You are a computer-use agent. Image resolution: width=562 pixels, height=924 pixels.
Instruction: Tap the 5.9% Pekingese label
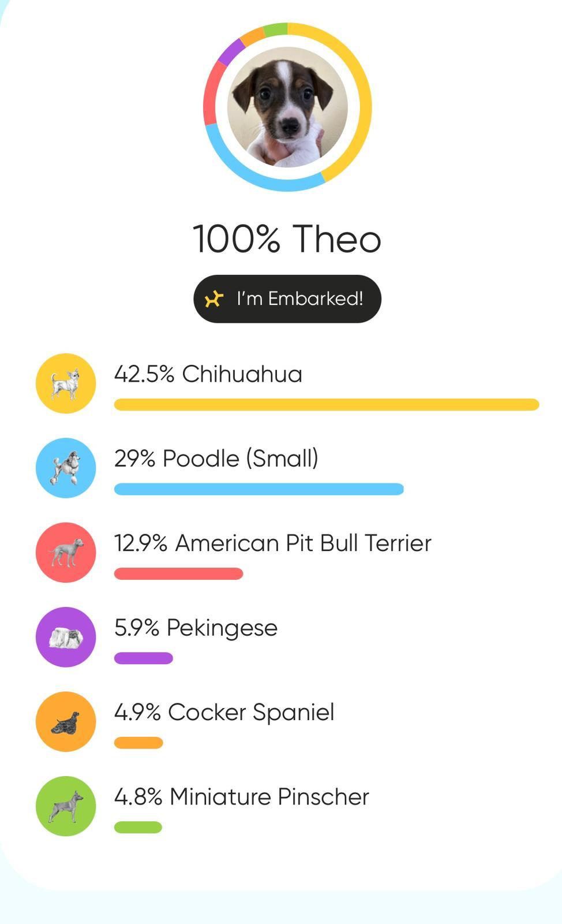[x=196, y=628]
